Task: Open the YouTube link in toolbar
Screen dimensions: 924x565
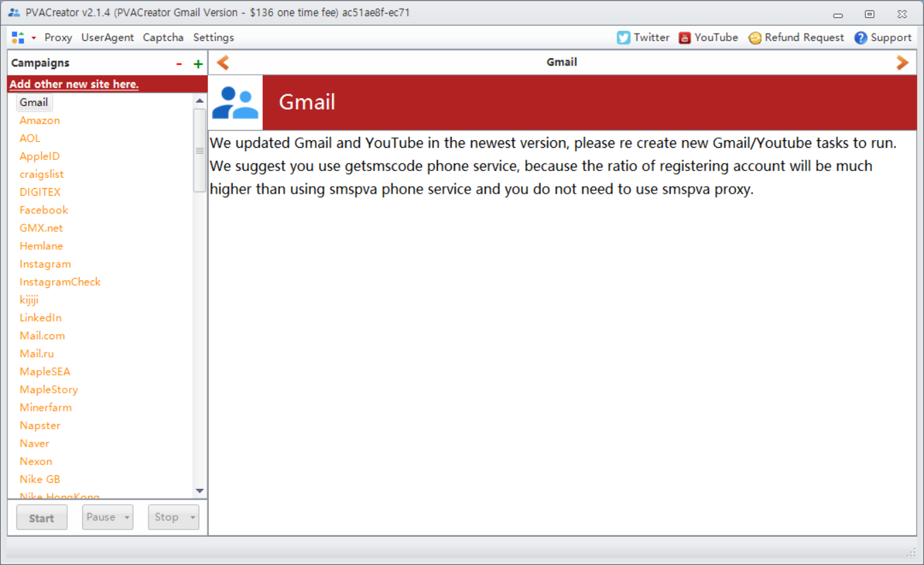Action: coord(708,38)
